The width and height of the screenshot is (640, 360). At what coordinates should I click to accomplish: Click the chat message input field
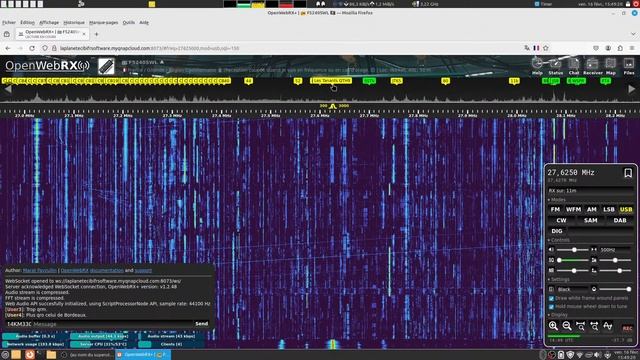click(x=112, y=324)
